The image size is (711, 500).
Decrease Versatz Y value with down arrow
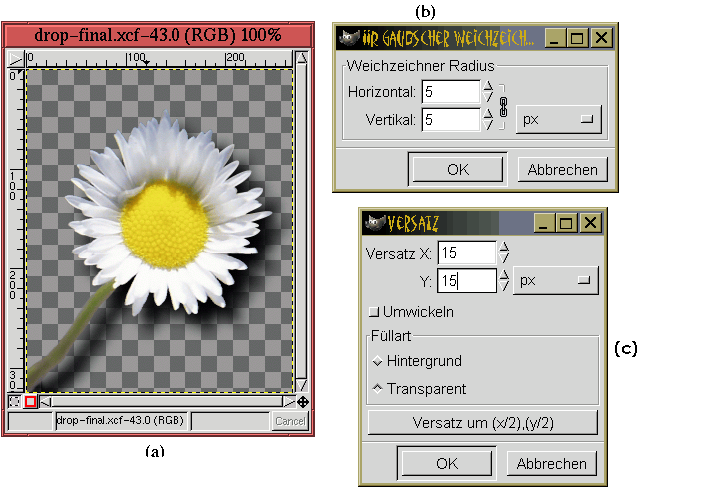click(504, 287)
